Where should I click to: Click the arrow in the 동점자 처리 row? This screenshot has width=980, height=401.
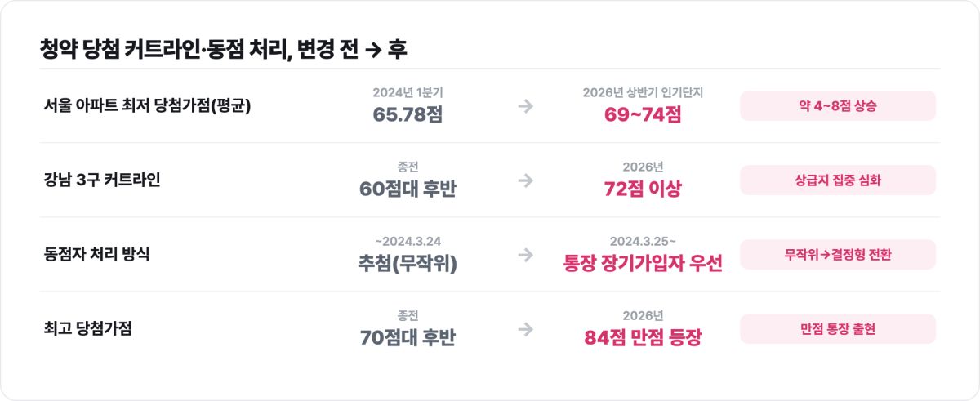coord(526,255)
